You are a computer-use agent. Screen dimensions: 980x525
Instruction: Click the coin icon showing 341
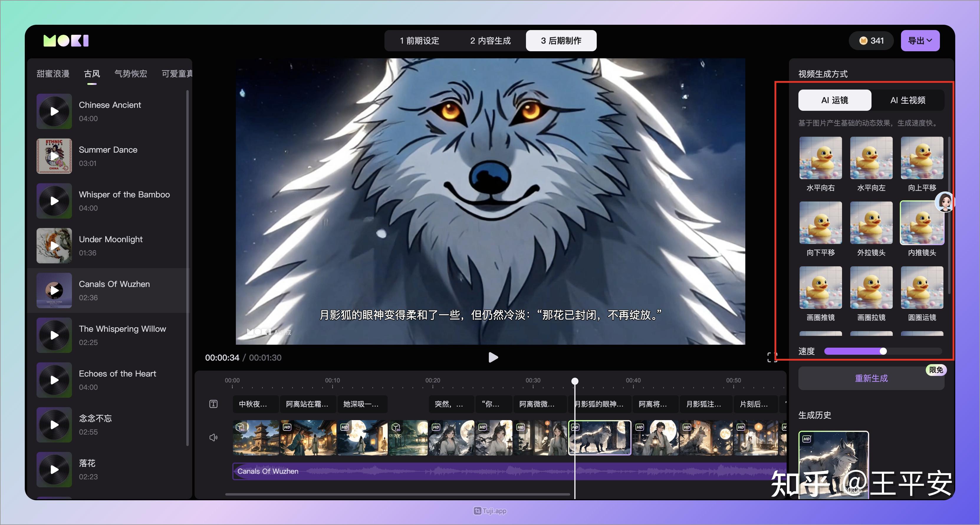point(864,40)
